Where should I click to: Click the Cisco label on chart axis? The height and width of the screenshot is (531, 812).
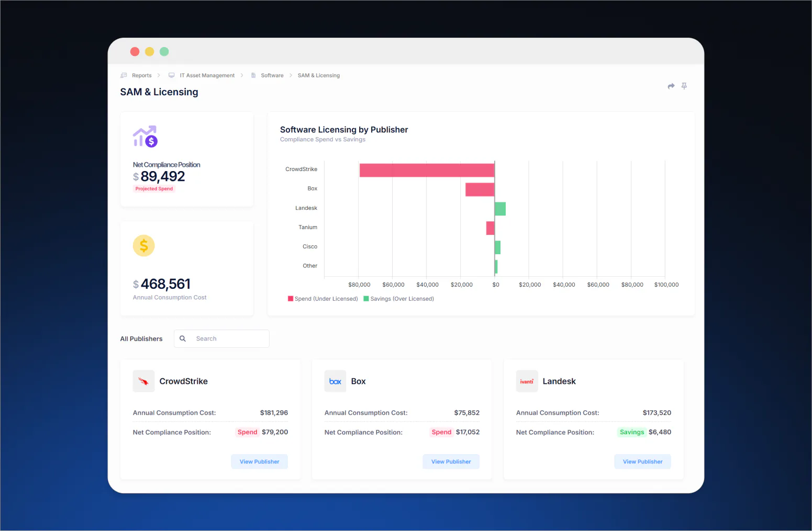click(310, 246)
